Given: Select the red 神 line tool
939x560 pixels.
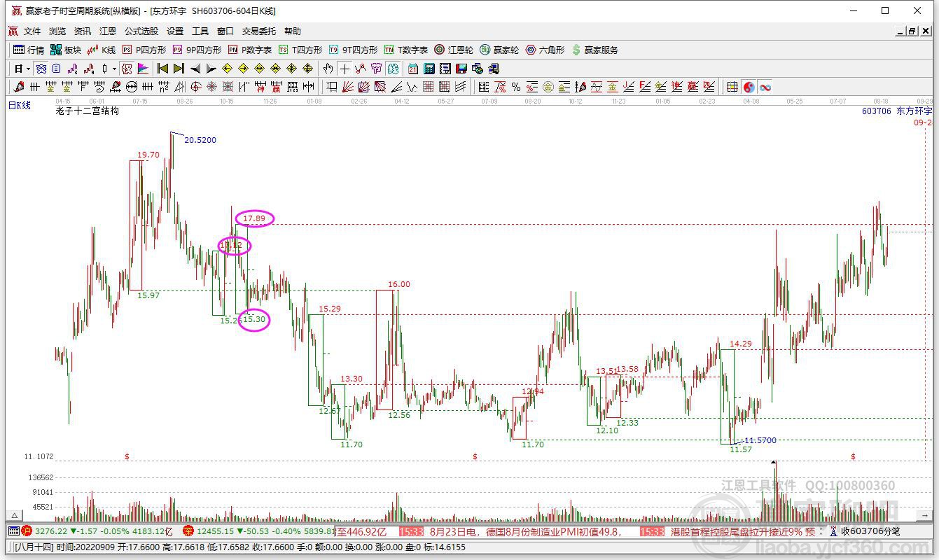Looking at the screenshot, I should coord(260,87).
